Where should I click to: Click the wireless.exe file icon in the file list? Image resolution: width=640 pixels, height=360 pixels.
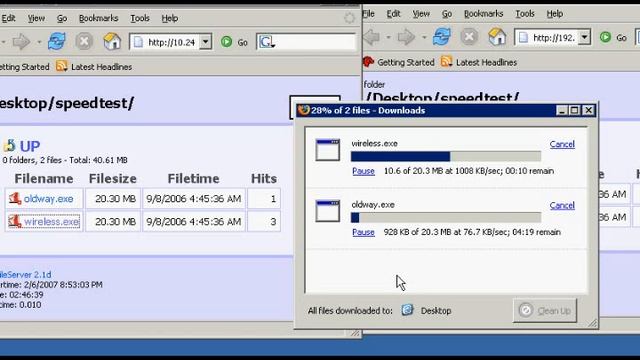15,221
